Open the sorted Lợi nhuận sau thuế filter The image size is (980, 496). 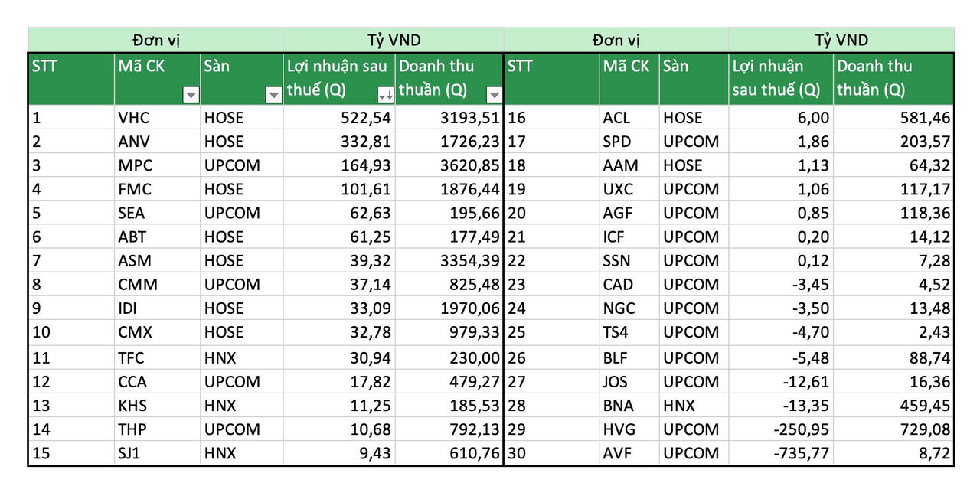pyautogui.click(x=386, y=95)
